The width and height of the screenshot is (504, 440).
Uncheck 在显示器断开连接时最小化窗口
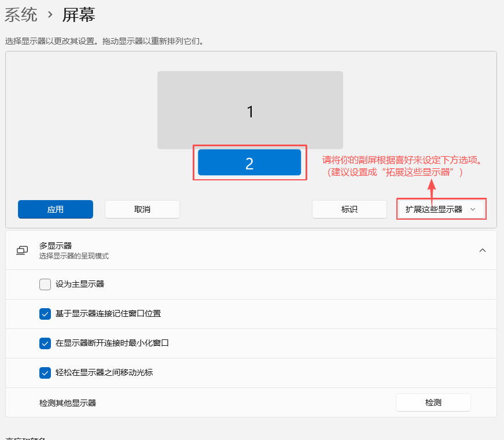coord(45,343)
